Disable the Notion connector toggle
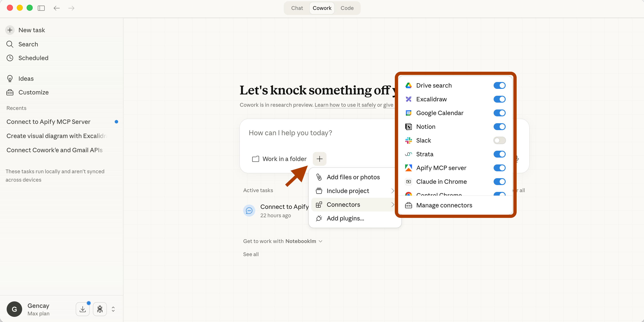The height and width of the screenshot is (322, 644). pyautogui.click(x=499, y=127)
